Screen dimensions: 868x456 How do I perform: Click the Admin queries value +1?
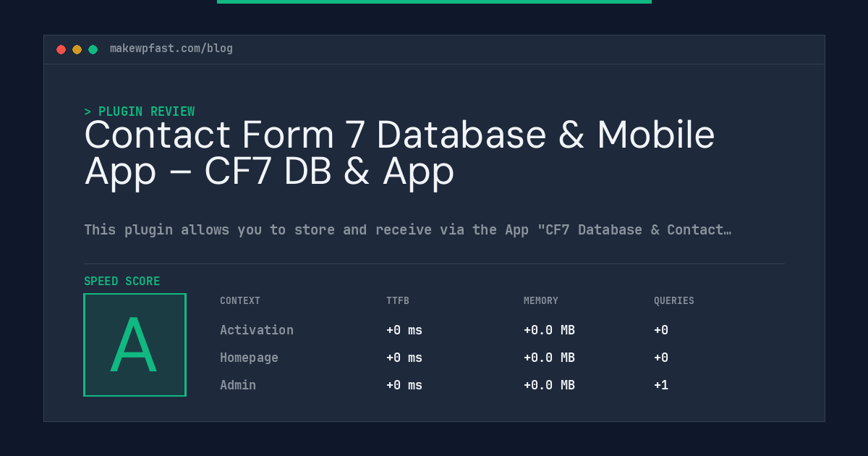point(661,385)
